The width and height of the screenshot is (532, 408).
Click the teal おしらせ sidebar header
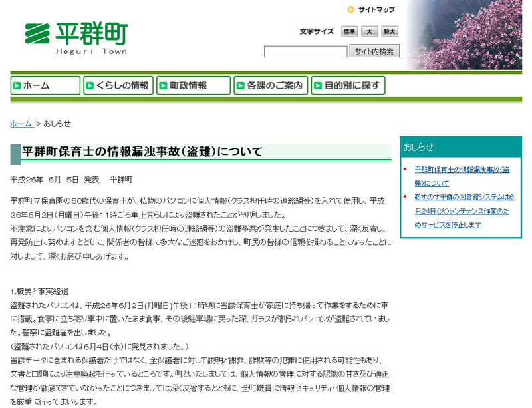(x=460, y=147)
